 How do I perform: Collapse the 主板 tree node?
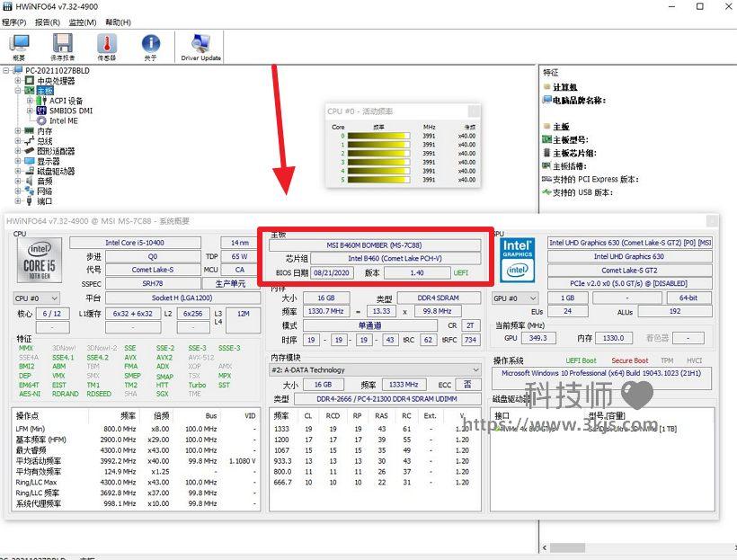(x=18, y=90)
